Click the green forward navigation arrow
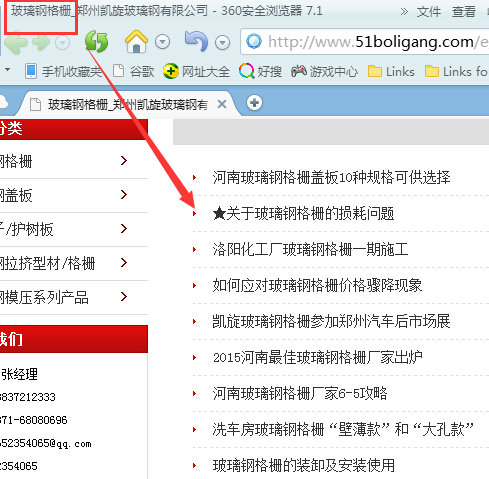The image size is (489, 479). tap(41, 42)
